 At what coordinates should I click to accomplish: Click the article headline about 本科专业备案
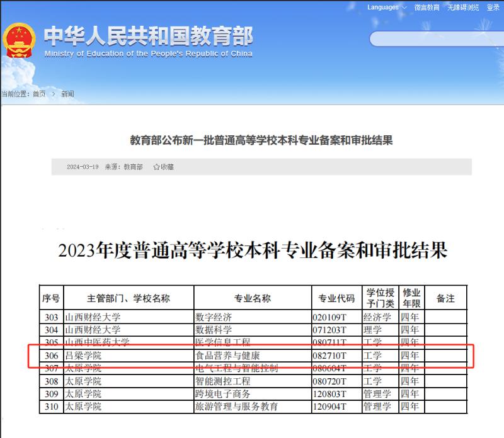pyautogui.click(x=261, y=140)
